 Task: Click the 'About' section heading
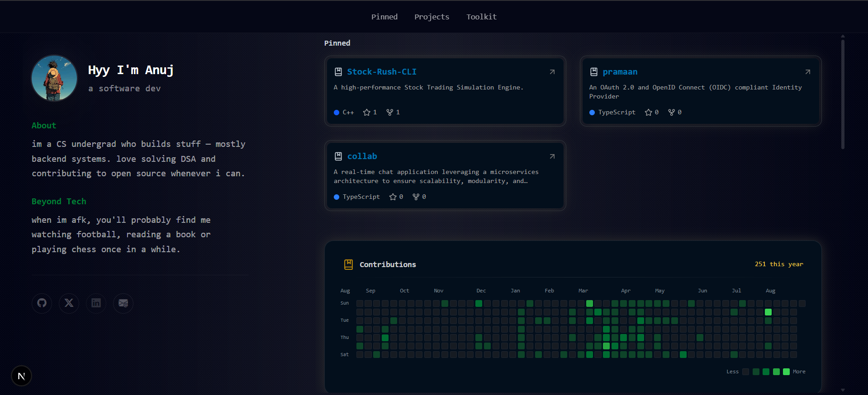44,126
